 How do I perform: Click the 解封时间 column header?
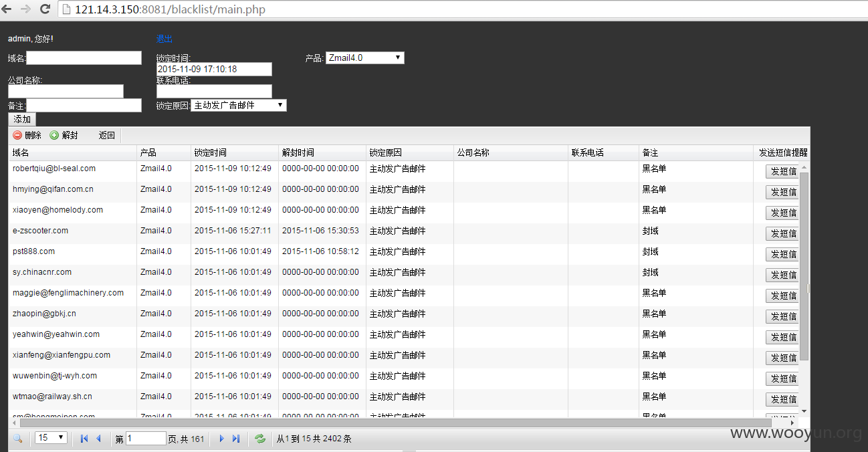click(x=322, y=153)
